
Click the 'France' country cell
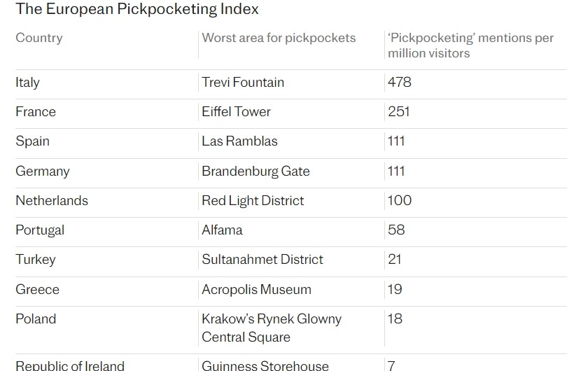(x=36, y=112)
